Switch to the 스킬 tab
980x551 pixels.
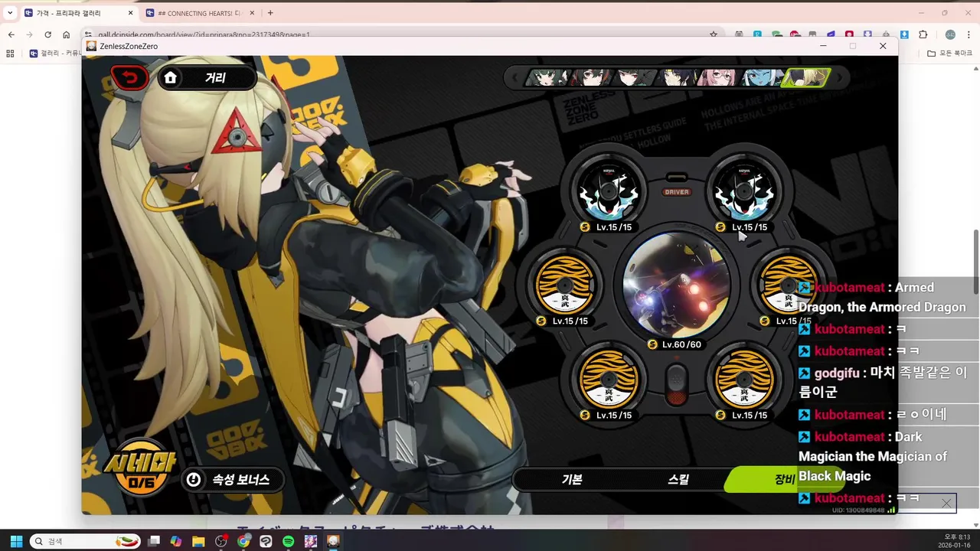(678, 480)
